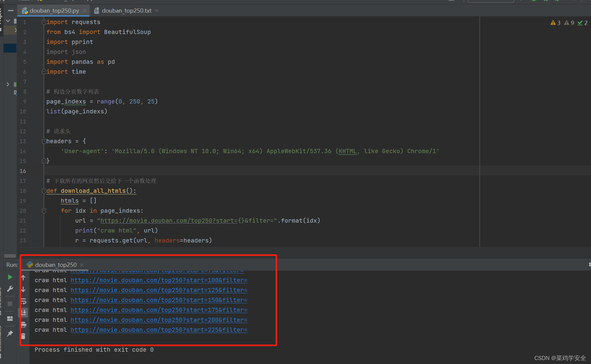Click the down-arrow stack trace icon
The image size is (591, 364).
(23, 289)
